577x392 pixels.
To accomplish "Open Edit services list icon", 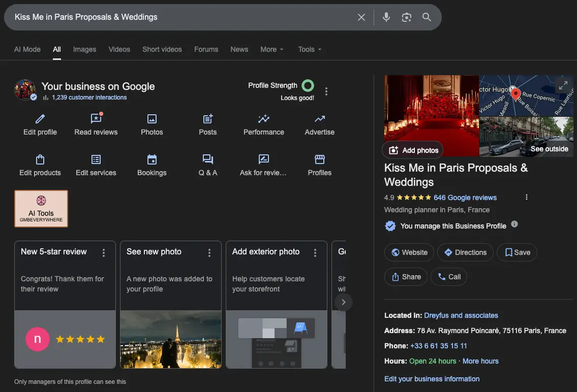I will tap(96, 159).
